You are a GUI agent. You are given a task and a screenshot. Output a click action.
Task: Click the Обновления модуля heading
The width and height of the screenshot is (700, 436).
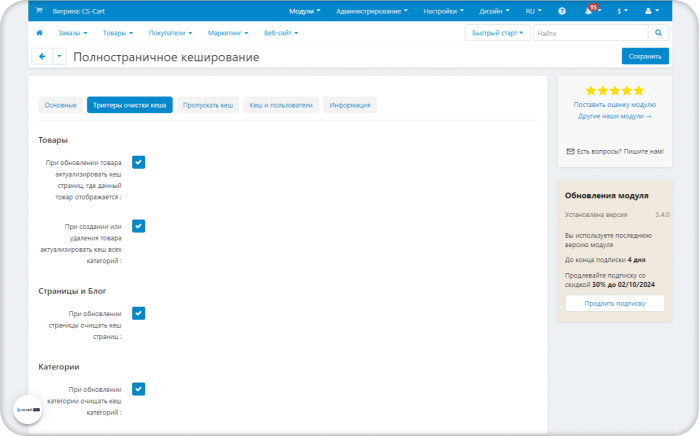606,195
